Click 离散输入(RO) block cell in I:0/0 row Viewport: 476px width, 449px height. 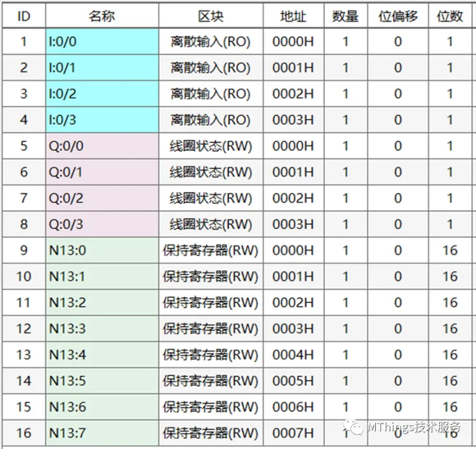click(211, 42)
